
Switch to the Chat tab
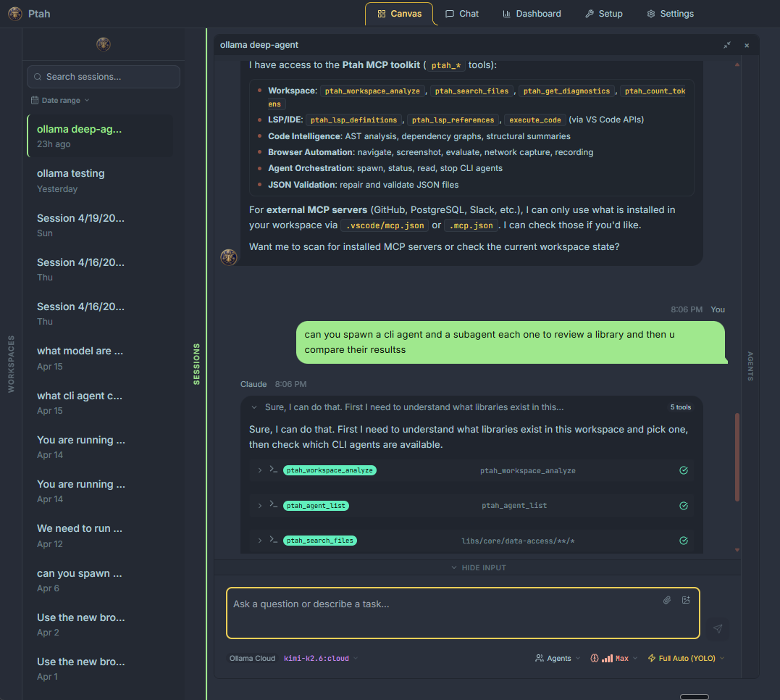point(461,13)
